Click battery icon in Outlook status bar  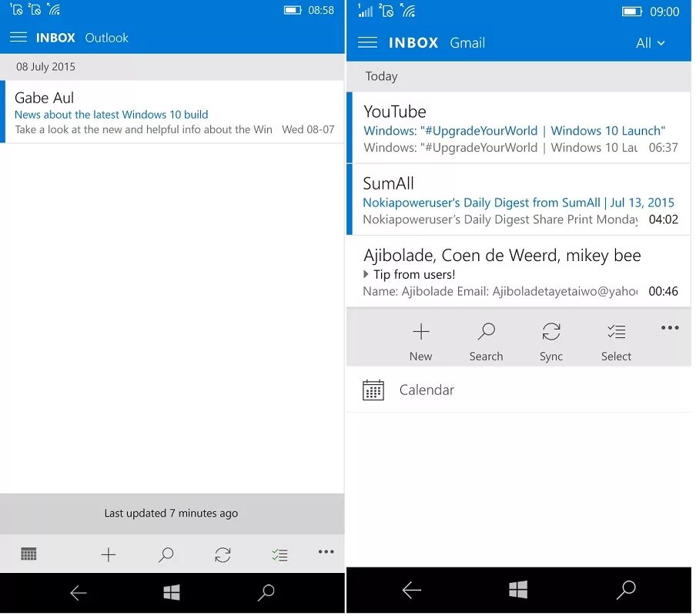click(x=293, y=10)
